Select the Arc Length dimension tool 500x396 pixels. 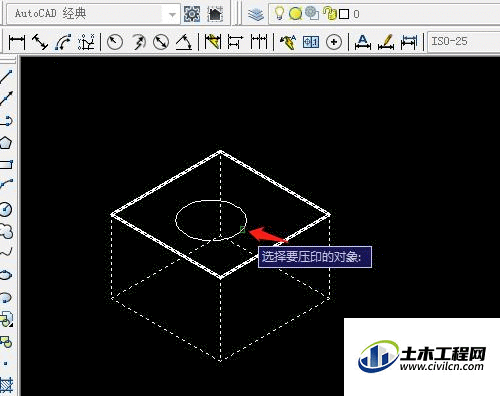(63, 42)
